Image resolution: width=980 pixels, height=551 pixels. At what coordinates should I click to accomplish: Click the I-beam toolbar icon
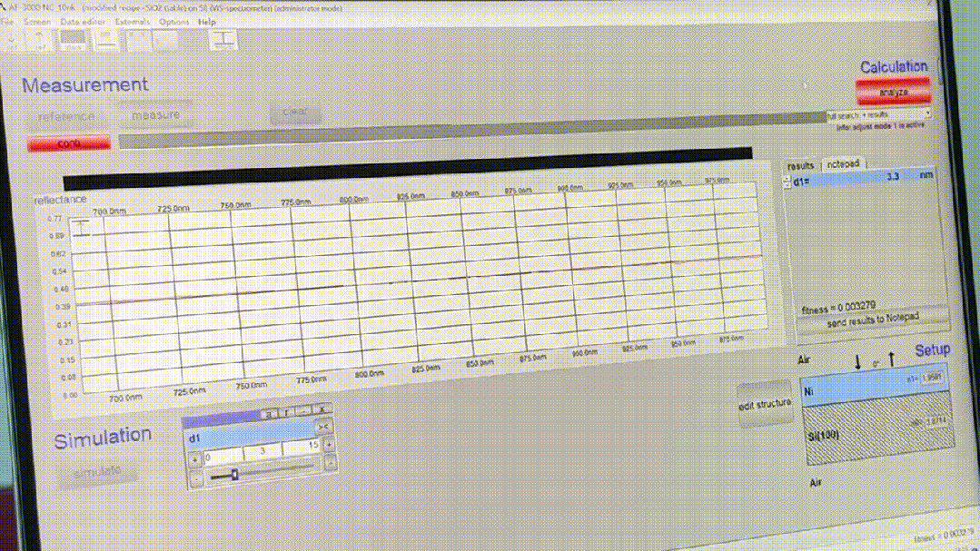click(x=224, y=40)
